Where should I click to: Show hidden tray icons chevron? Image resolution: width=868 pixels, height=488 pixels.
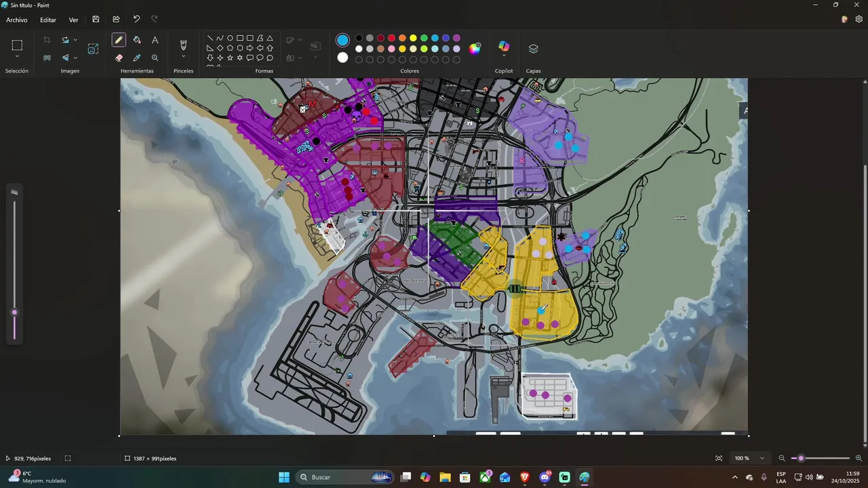(734, 477)
